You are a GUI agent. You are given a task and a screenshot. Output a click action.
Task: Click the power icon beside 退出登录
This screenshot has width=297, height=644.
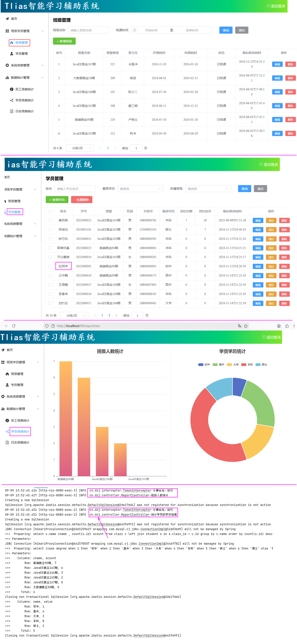coord(268,6)
